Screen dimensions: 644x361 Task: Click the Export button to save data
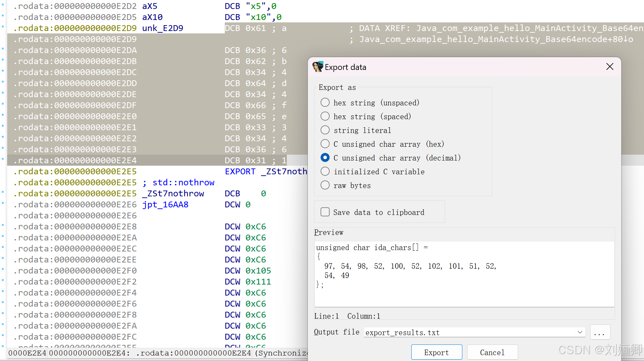436,352
